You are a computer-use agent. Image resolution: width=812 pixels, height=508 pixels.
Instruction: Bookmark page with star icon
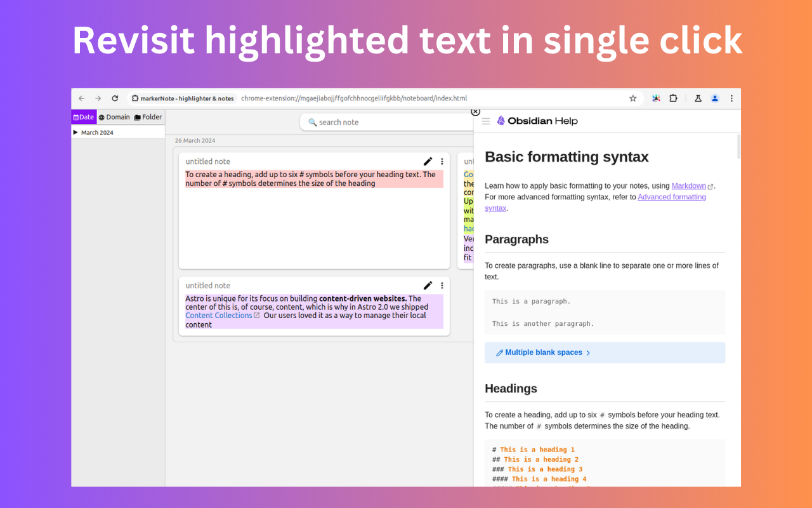pos(632,98)
